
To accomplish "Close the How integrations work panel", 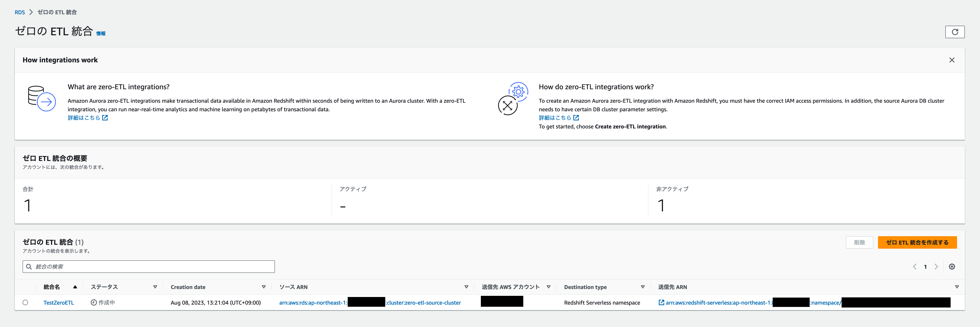I will point(952,60).
